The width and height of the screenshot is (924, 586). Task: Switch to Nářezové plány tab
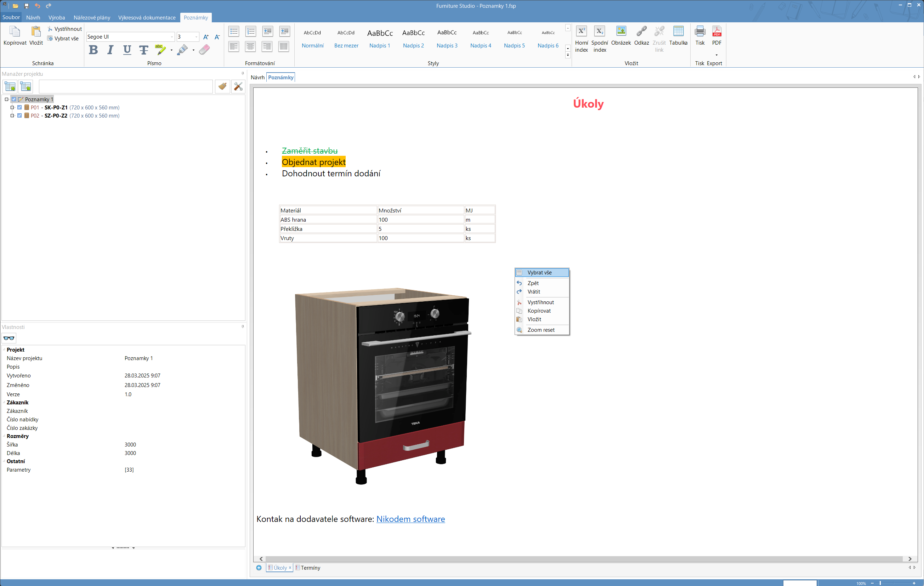click(92, 18)
